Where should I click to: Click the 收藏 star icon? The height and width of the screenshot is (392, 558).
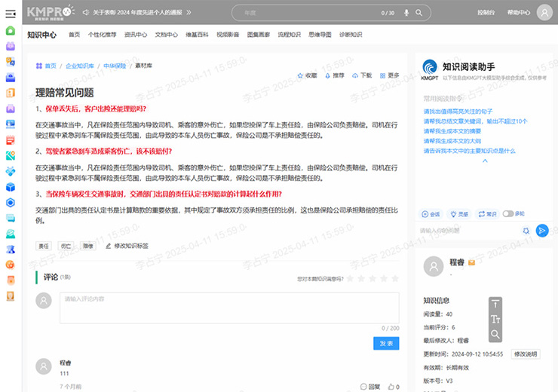click(x=300, y=75)
